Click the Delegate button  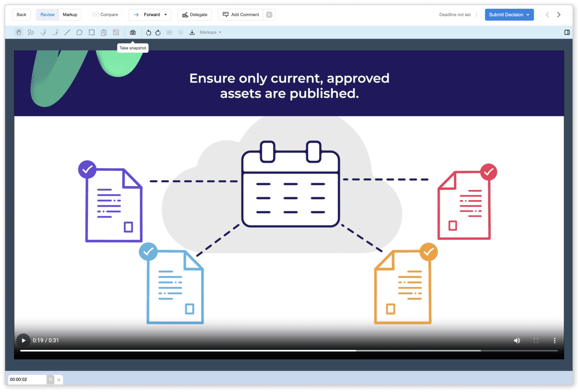[x=194, y=14]
